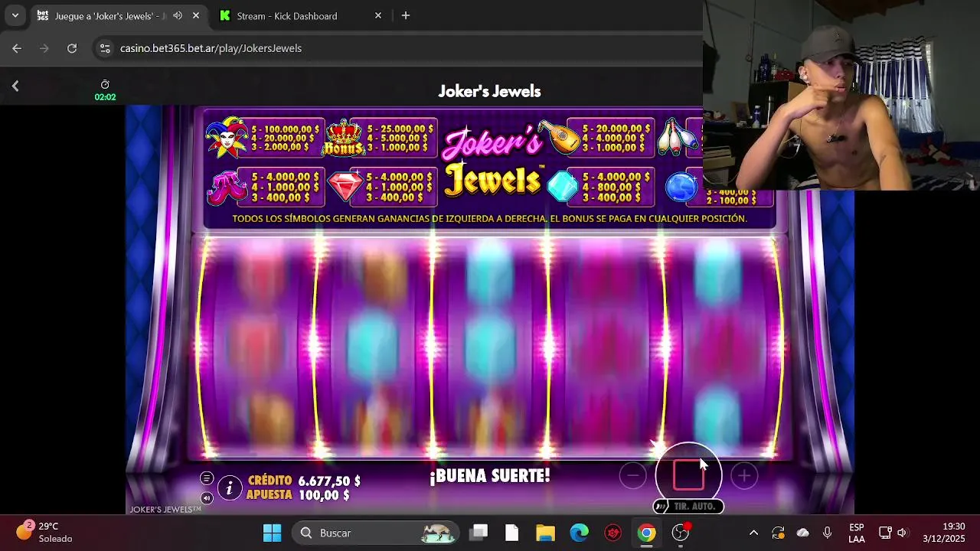Open the red circular app on taskbar
Screen dimensions: 980x551
pyautogui.click(x=612, y=533)
